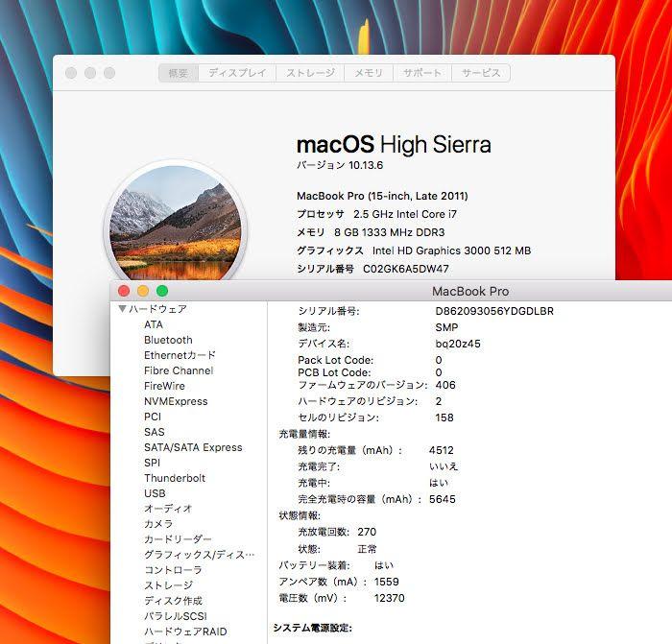Click the システム電源設定 heading
The width and height of the screenshot is (672, 644).
click(312, 628)
